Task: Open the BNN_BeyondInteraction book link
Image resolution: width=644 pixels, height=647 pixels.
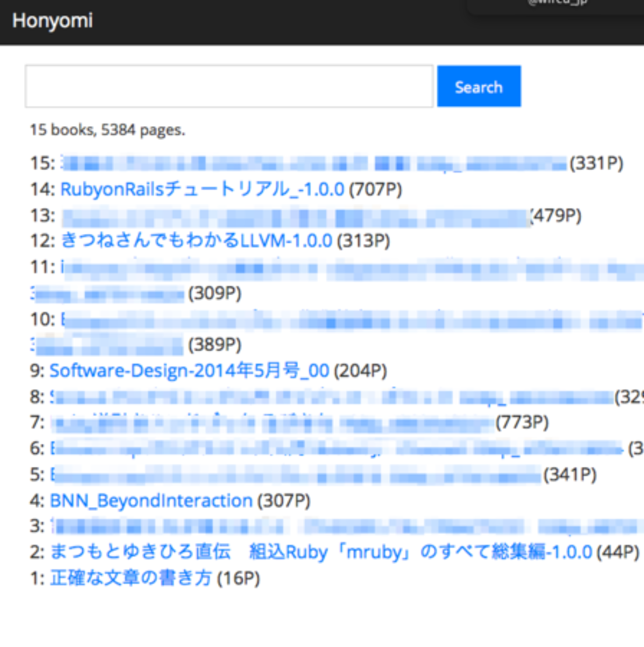Action: [x=151, y=501]
